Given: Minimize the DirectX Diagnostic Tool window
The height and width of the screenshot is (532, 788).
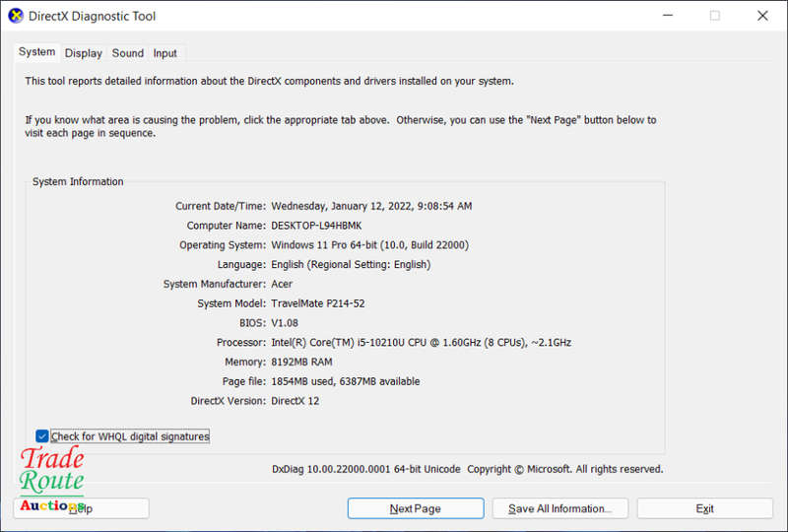Looking at the screenshot, I should point(668,16).
